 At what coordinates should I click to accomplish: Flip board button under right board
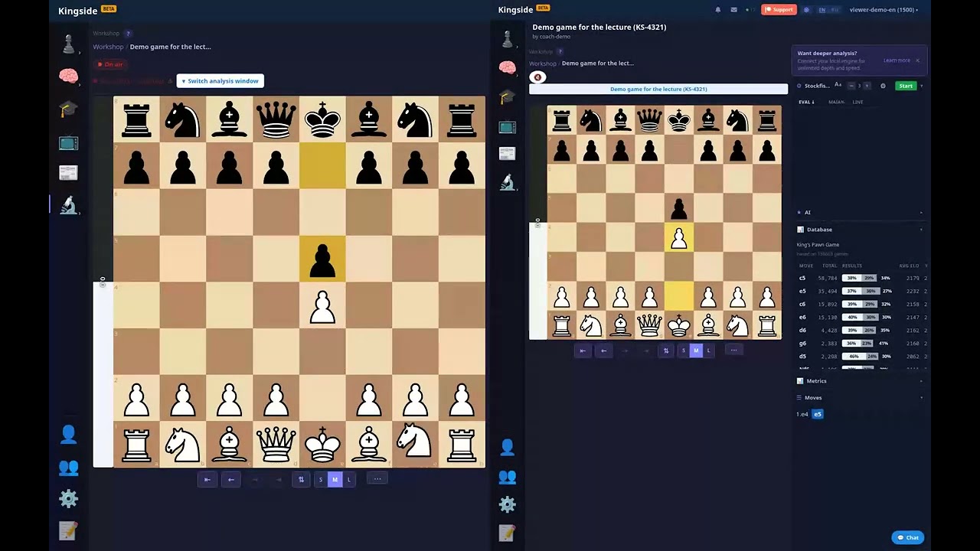(x=666, y=350)
